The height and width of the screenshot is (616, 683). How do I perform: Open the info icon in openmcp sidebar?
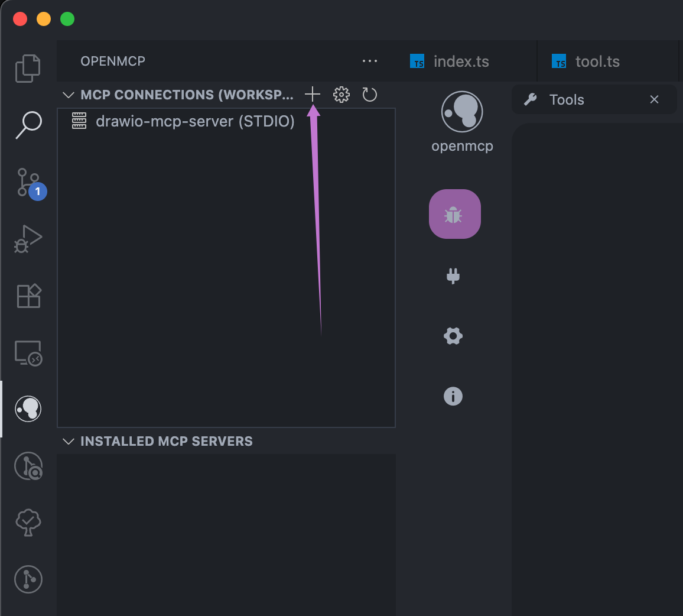click(x=453, y=396)
